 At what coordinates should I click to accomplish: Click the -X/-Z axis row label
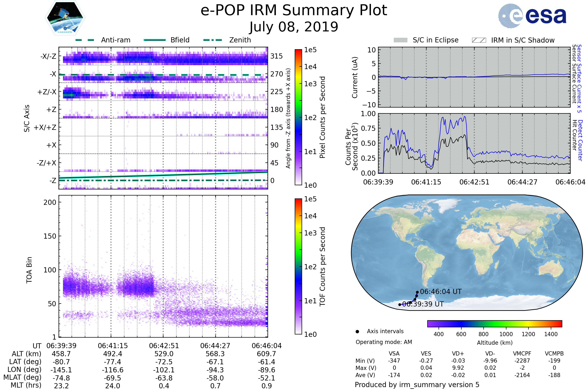click(x=48, y=56)
